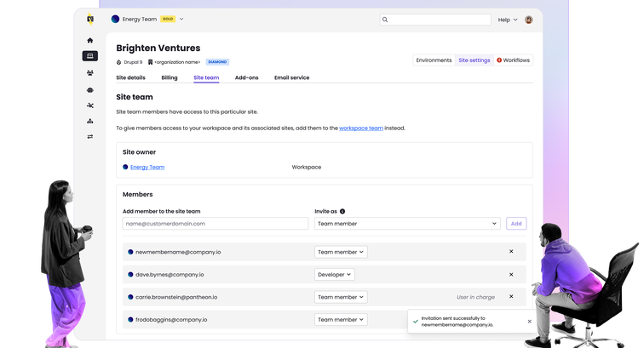This screenshot has height=348, width=644.
Task: Click avatar beside frodobaggins@company.io
Action: [x=130, y=319]
